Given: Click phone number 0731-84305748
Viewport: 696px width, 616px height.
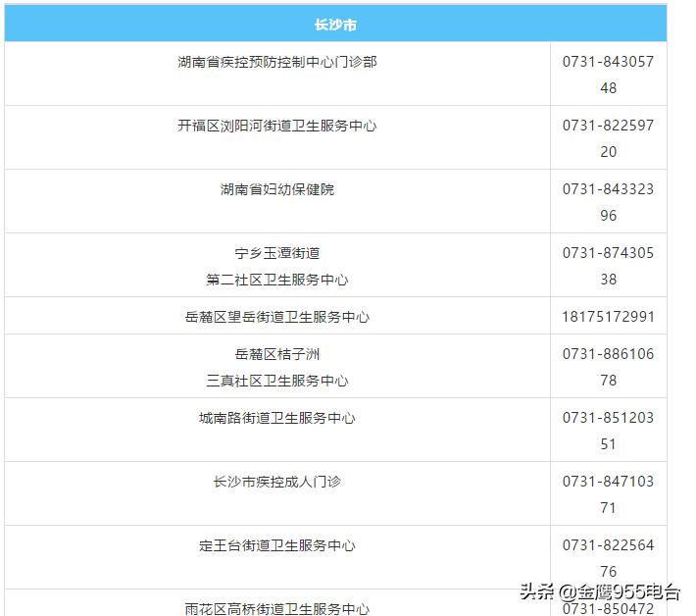Looking at the screenshot, I should click(608, 75).
